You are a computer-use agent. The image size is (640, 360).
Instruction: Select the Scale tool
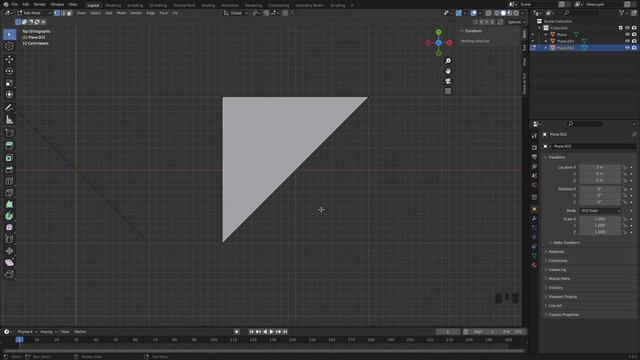[x=9, y=83]
